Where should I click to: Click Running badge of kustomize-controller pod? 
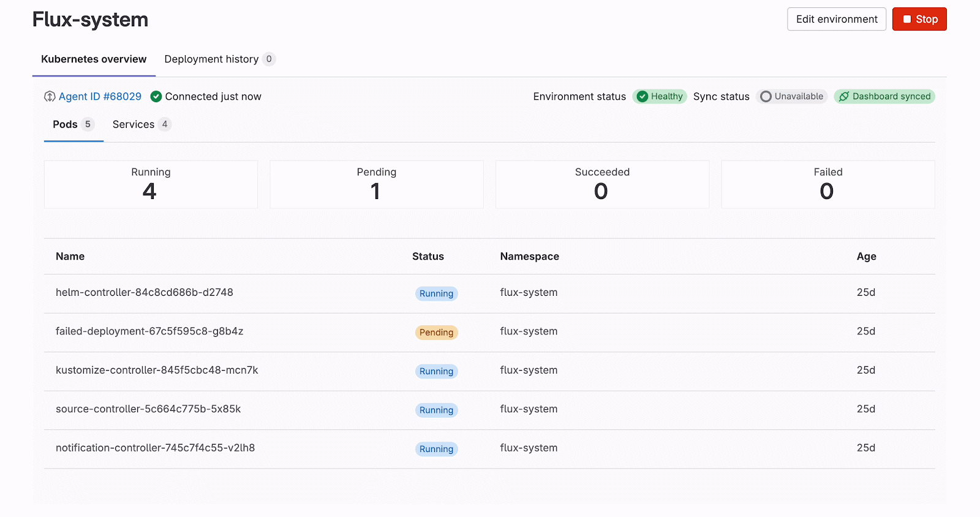coord(437,372)
